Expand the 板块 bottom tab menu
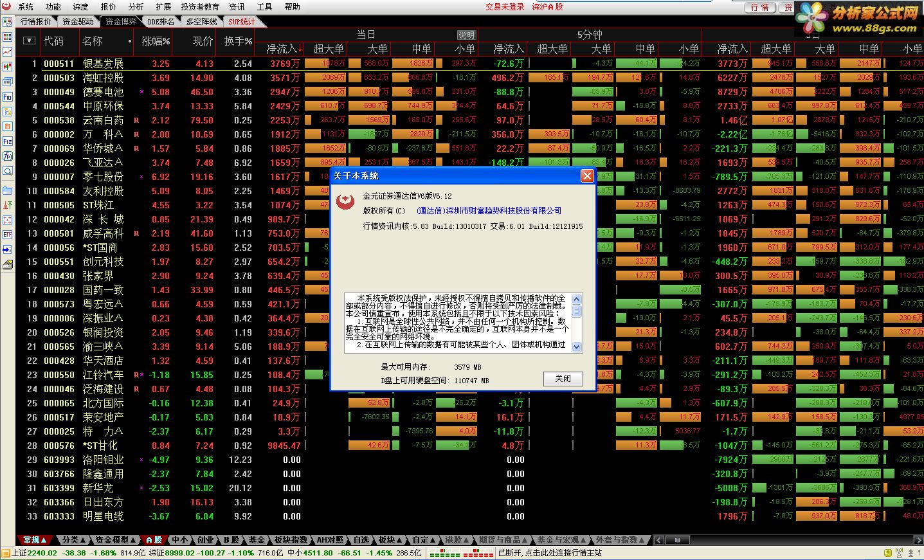The image size is (924, 560). coord(389,540)
